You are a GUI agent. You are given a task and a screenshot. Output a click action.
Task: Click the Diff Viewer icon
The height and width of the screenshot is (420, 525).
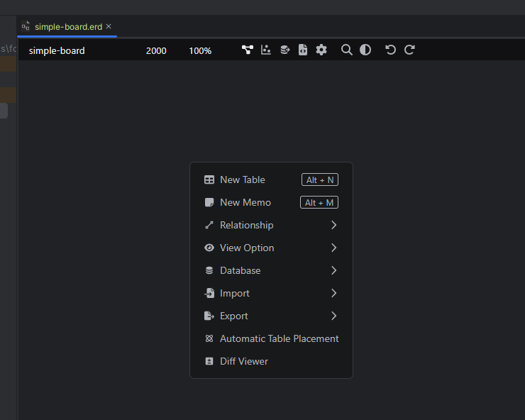(x=209, y=361)
